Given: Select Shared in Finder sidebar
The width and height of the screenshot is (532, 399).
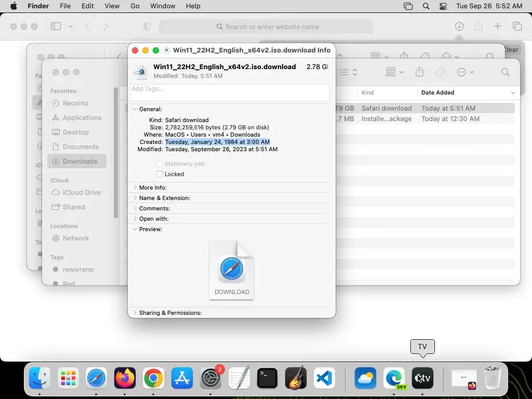Looking at the screenshot, I should click(77, 207).
